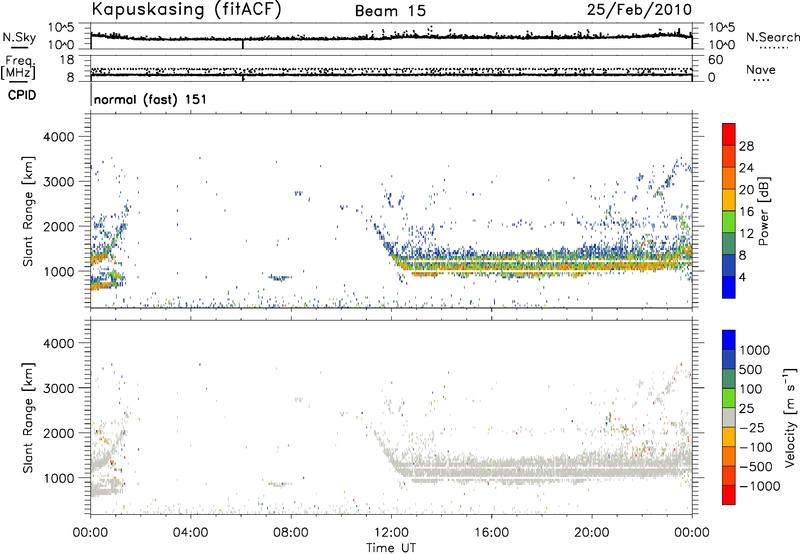Click the date "25/Feb/2010"
This screenshot has height=554, width=800.
[639, 9]
